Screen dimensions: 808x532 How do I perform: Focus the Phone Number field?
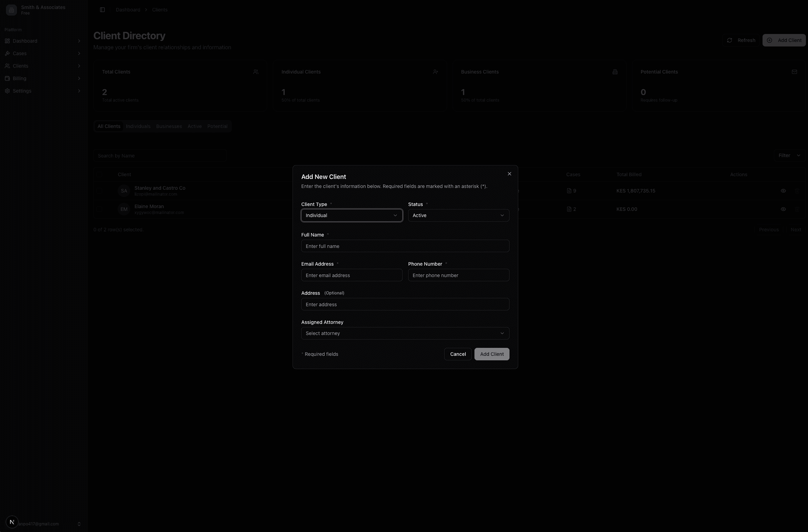pos(458,275)
